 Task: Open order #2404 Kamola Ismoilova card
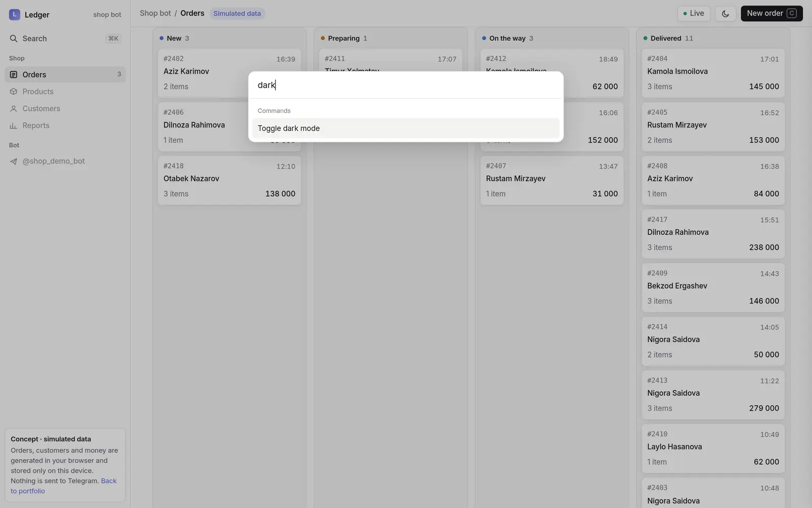[713, 73]
